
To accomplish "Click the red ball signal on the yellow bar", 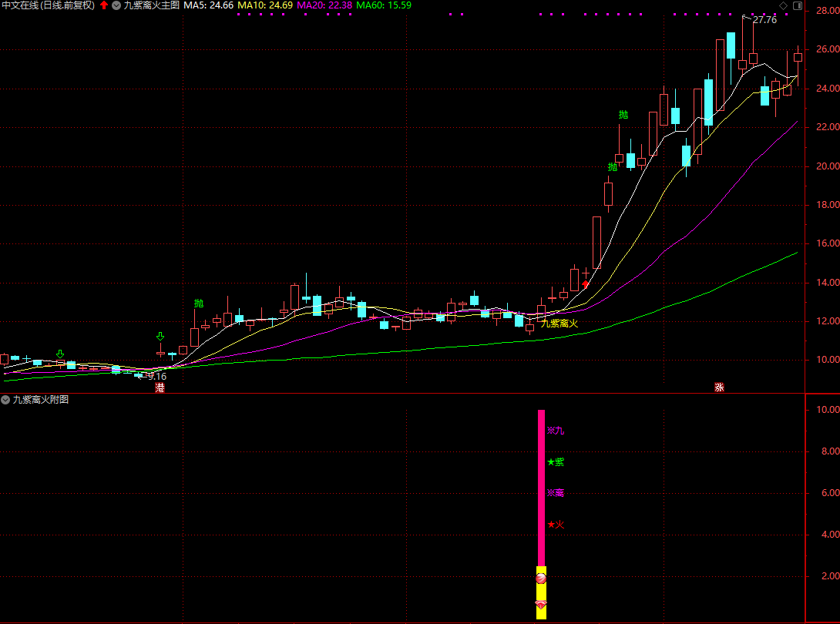I will pyautogui.click(x=541, y=578).
